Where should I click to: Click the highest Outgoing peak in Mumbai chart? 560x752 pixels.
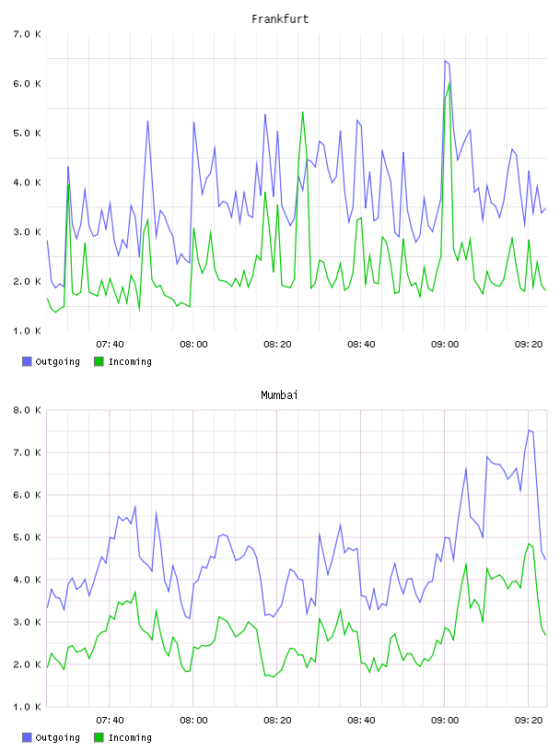[x=529, y=430]
